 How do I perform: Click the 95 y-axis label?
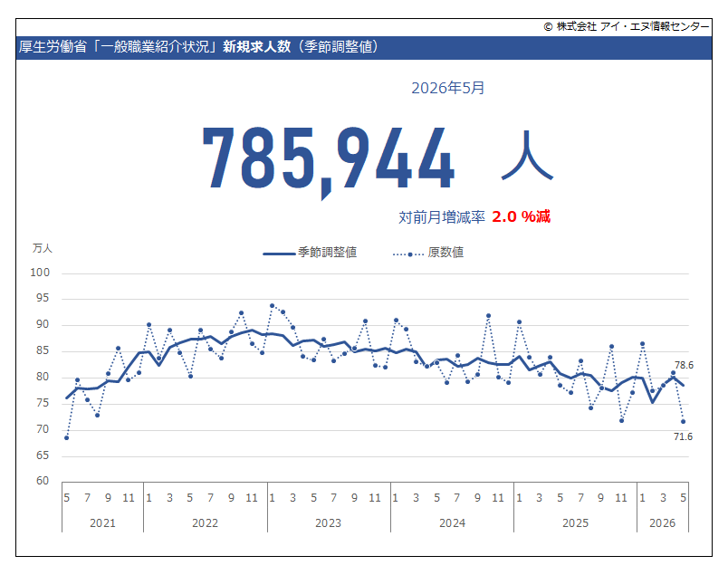(43, 298)
